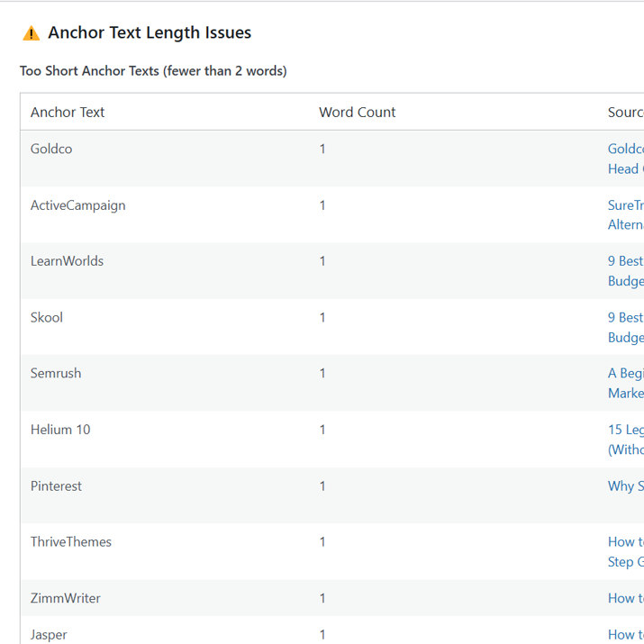Select the Skool anchor text cell
Image resolution: width=644 pixels, height=644 pixels.
coord(47,317)
